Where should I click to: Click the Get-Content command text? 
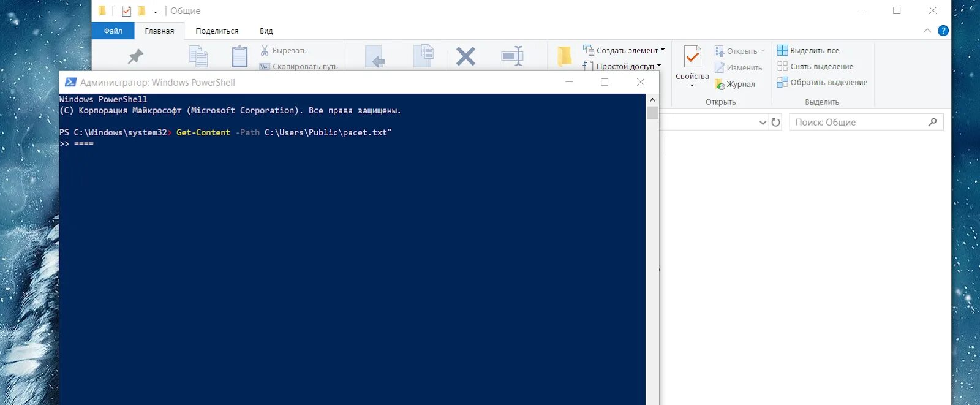(x=203, y=132)
